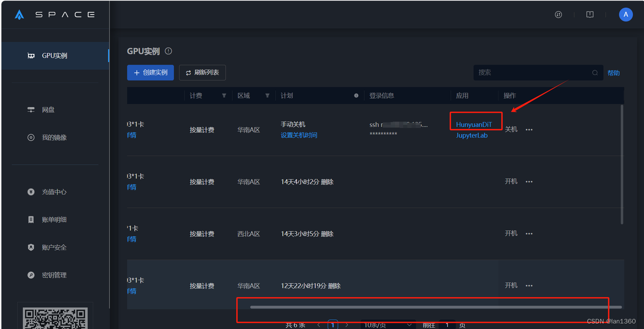
Task: Open 我的镜像 from the sidebar
Action: 54,138
